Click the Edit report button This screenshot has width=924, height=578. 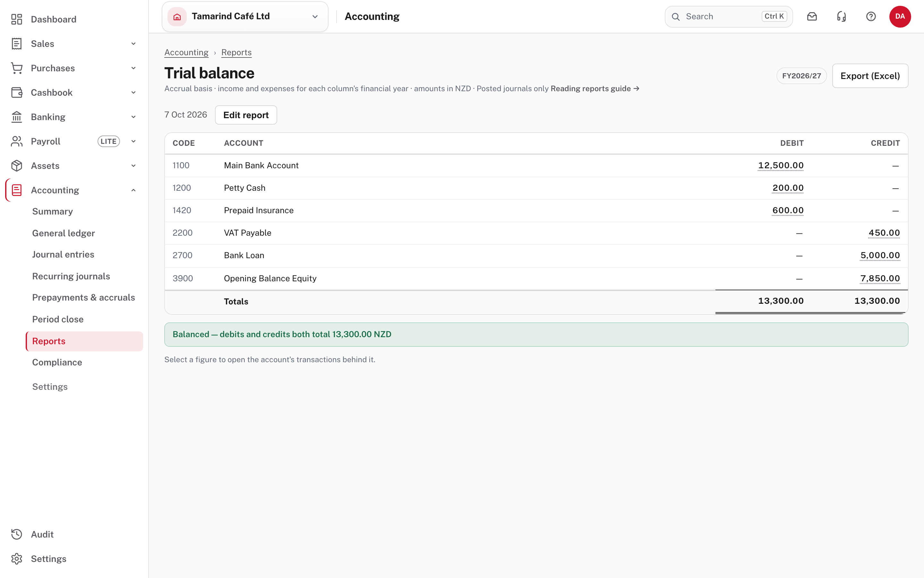click(246, 115)
